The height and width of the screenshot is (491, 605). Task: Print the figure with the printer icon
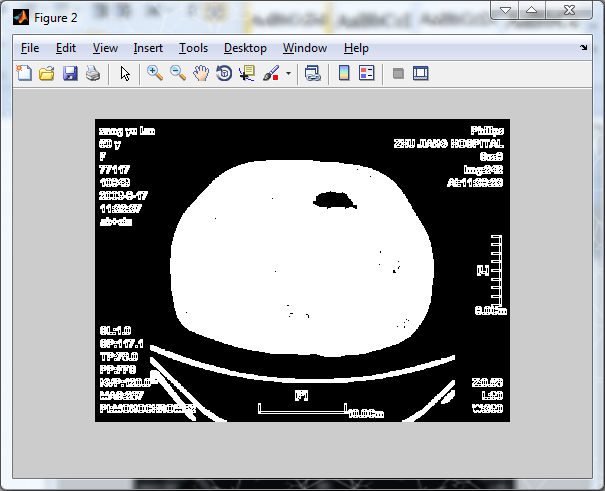coord(93,73)
